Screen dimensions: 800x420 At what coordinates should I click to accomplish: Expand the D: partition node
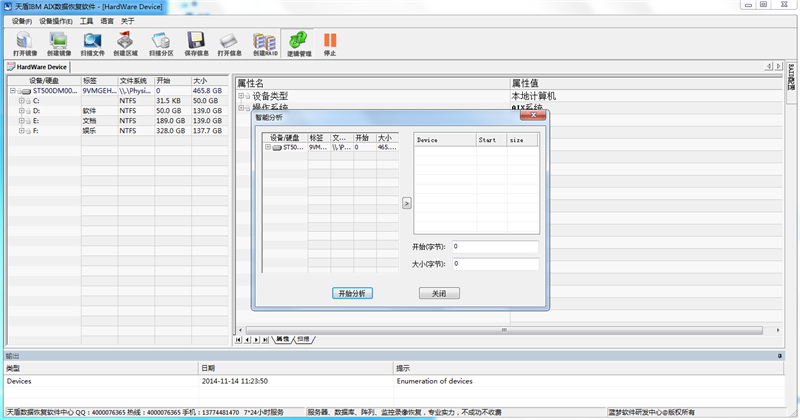(21, 111)
